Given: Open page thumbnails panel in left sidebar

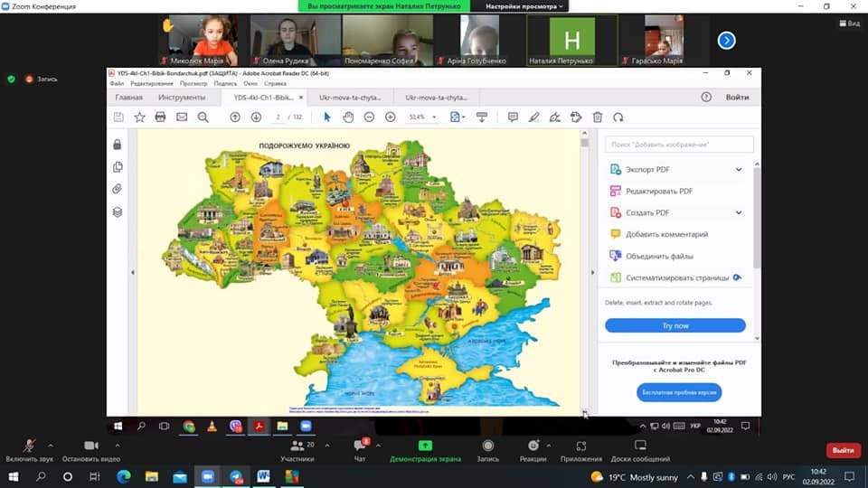Looking at the screenshot, I should [118, 167].
